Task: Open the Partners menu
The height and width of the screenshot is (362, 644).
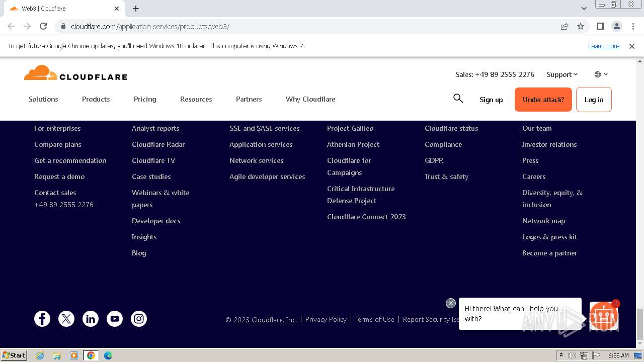Action: point(249,99)
